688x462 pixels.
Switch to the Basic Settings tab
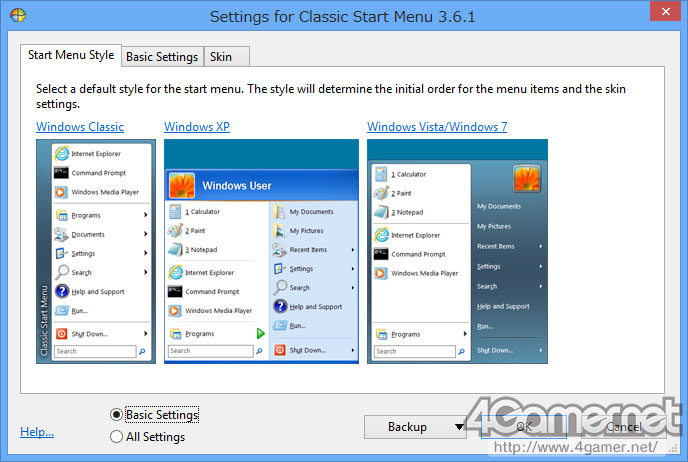click(162, 57)
